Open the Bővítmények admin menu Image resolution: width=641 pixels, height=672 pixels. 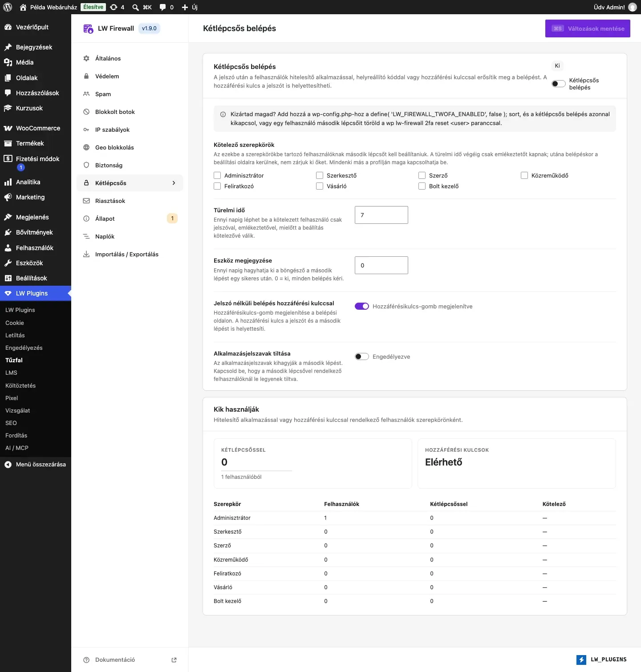coord(36,232)
